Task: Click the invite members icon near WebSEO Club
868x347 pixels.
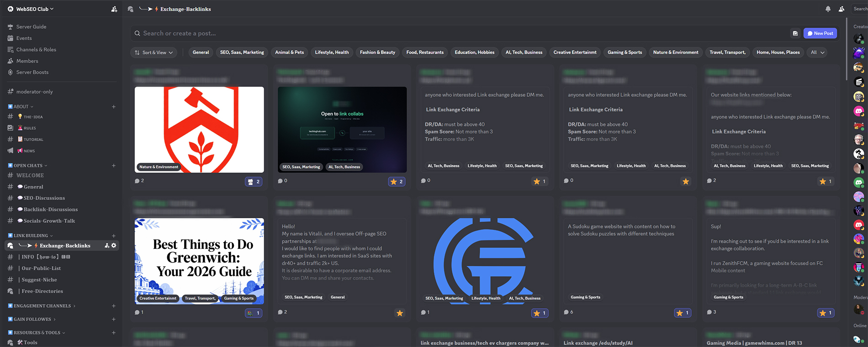Action: point(114,9)
